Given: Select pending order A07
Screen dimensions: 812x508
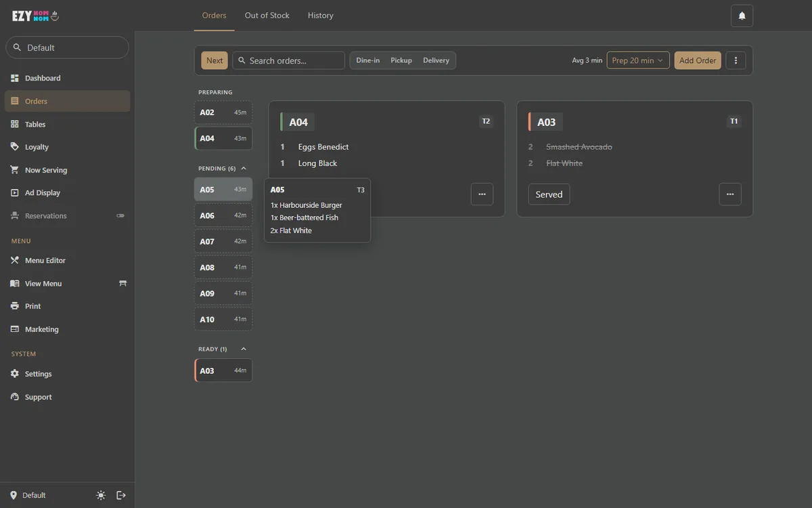Looking at the screenshot, I should [x=223, y=241].
